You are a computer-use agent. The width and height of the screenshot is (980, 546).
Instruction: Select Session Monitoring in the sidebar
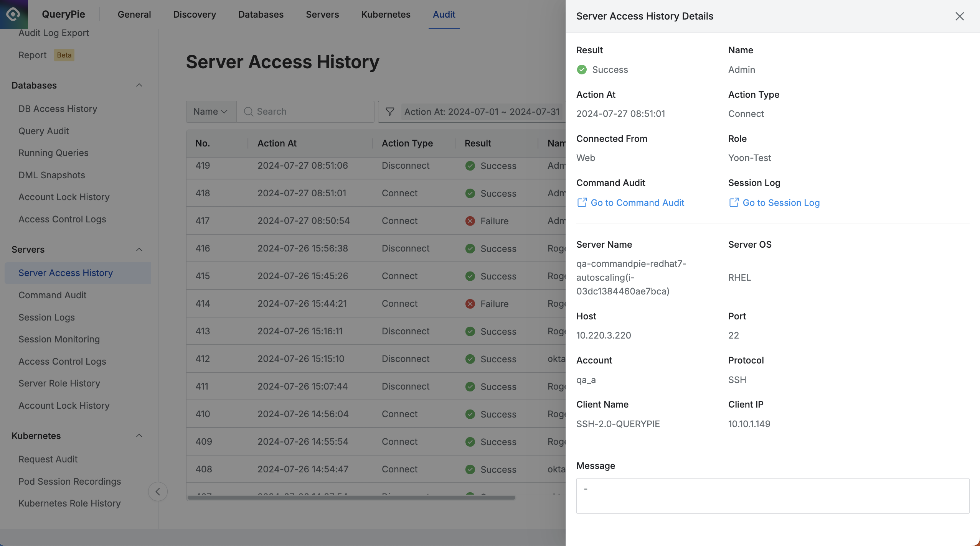pos(59,339)
